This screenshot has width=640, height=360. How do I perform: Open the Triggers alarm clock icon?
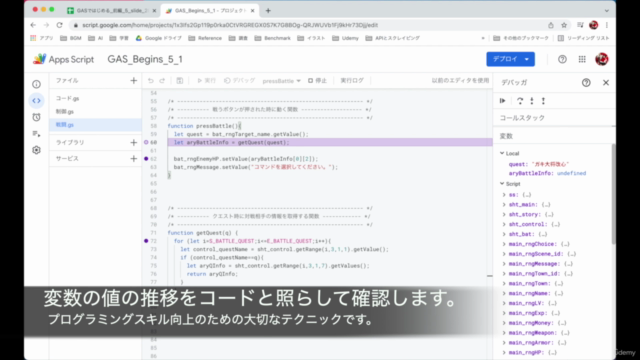tap(36, 117)
